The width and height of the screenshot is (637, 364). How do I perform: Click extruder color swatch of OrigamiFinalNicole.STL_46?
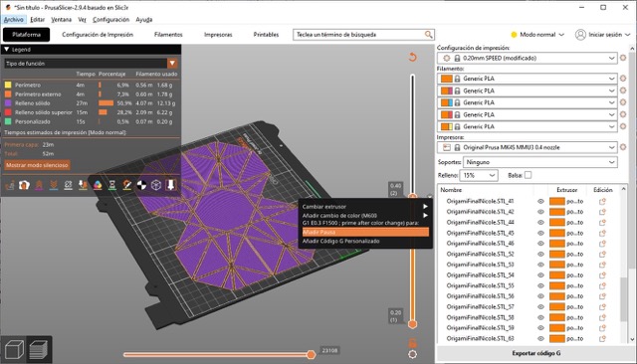(x=557, y=244)
